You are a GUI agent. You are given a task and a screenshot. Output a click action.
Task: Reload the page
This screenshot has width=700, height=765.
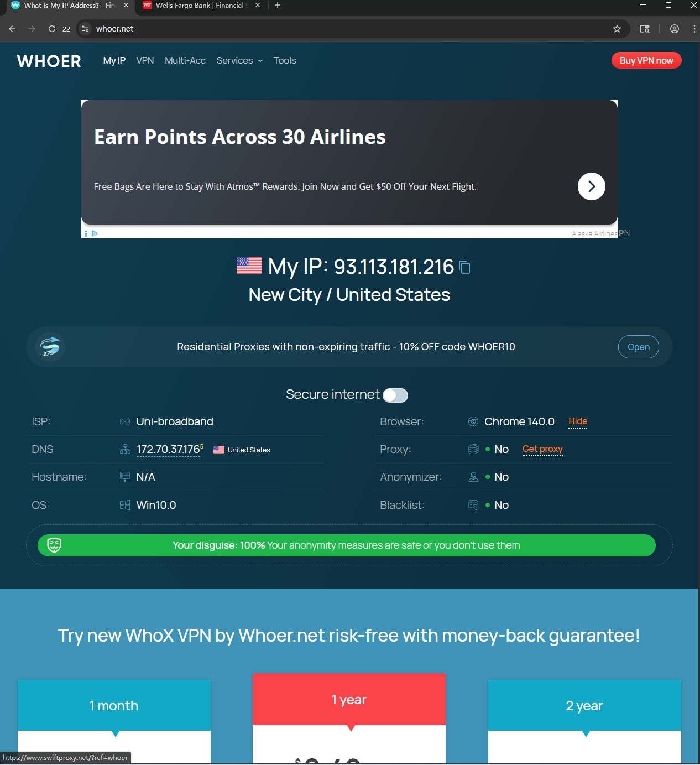(x=52, y=29)
